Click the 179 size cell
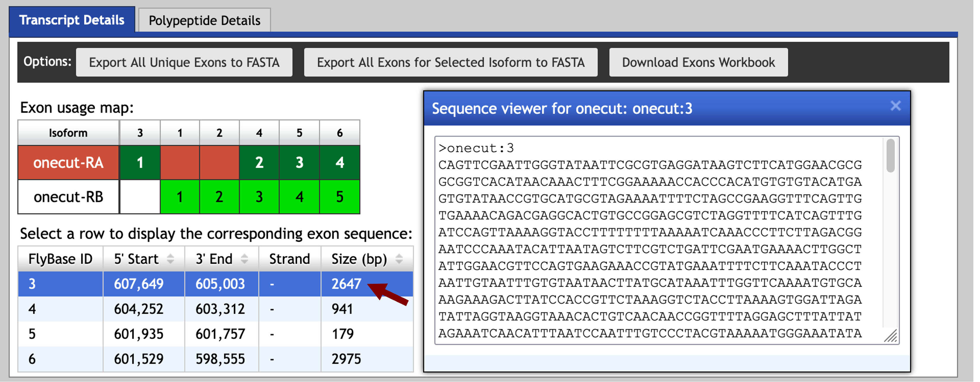This screenshot has width=980, height=382. (367, 334)
